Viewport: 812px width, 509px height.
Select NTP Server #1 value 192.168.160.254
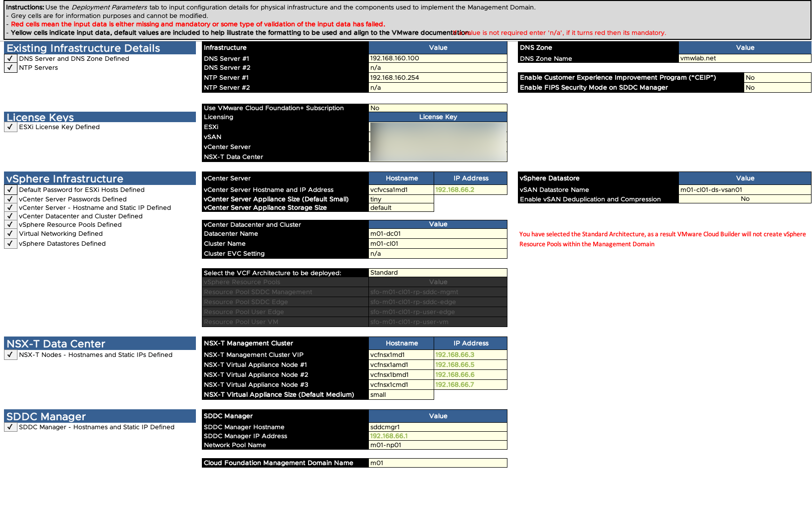click(438, 78)
